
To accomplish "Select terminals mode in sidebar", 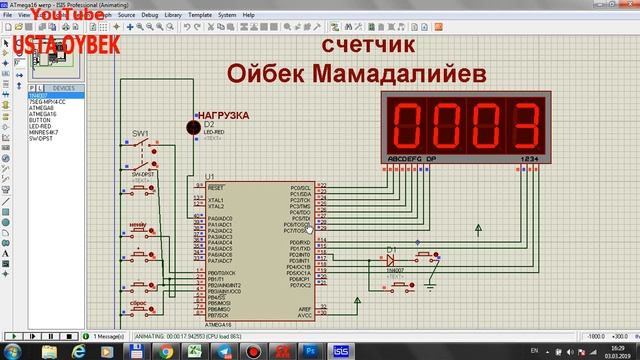I will click(6, 117).
